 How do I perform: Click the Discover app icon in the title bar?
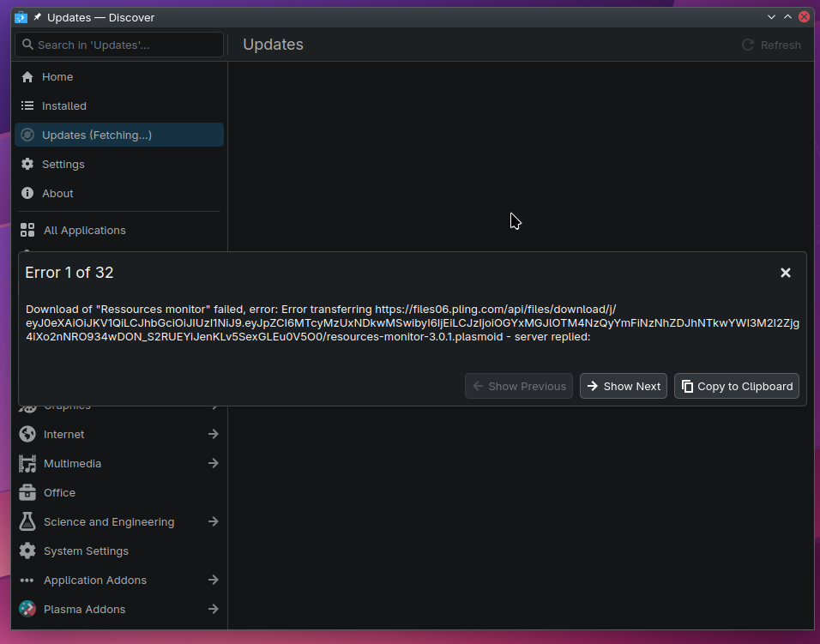pos(21,17)
